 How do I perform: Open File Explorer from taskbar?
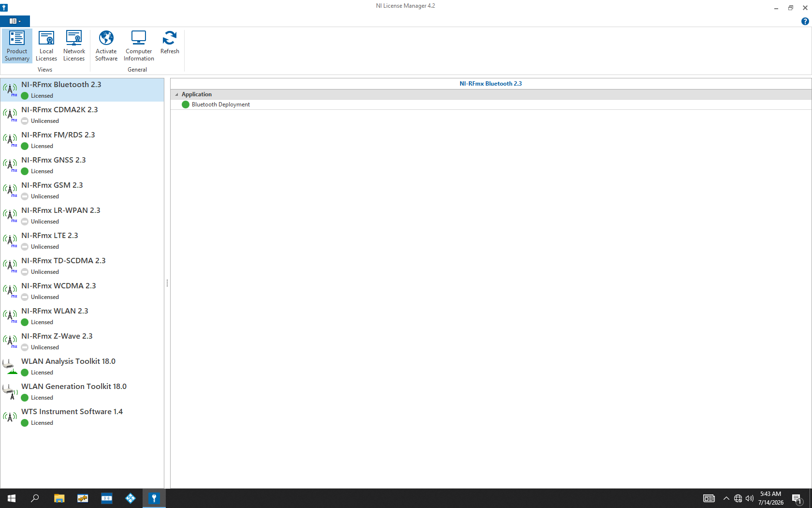pos(59,498)
